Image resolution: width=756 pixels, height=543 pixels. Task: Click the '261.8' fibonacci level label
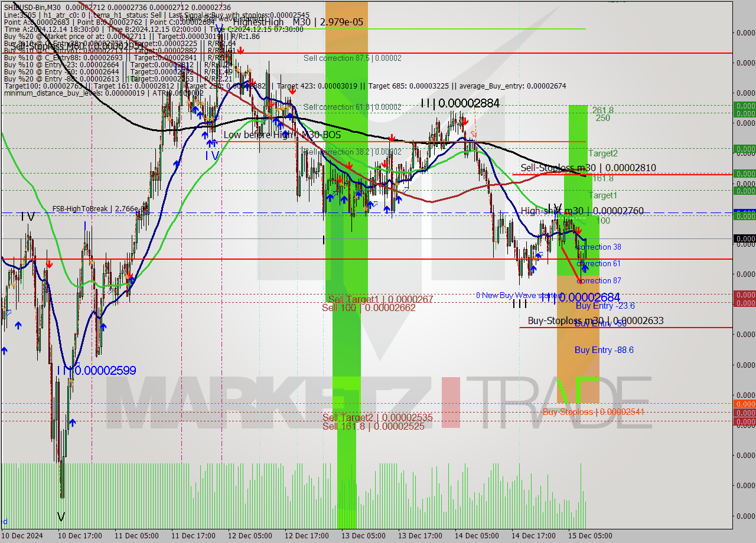coord(603,110)
